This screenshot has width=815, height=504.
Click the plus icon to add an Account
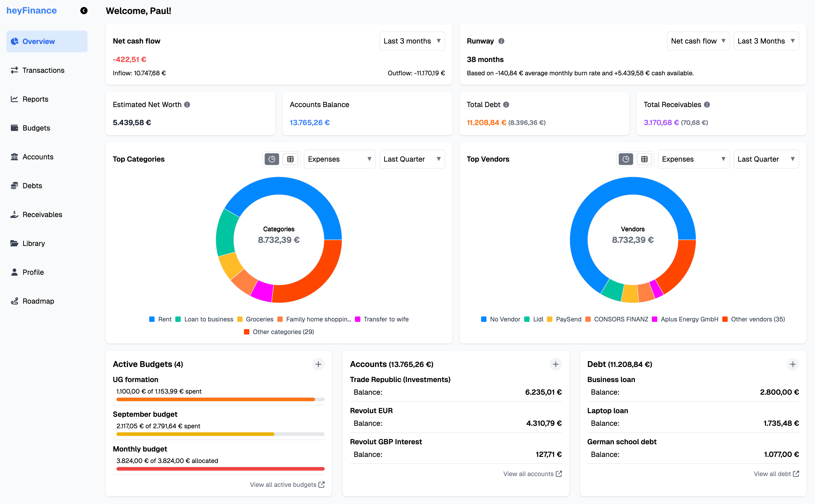pos(556,364)
